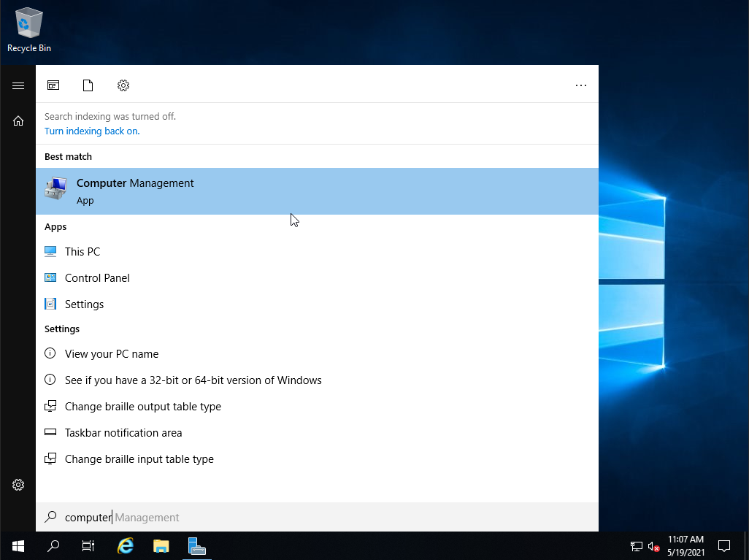The image size is (749, 560).
Task: Open Control Panel from the search results
Action: pos(97,277)
